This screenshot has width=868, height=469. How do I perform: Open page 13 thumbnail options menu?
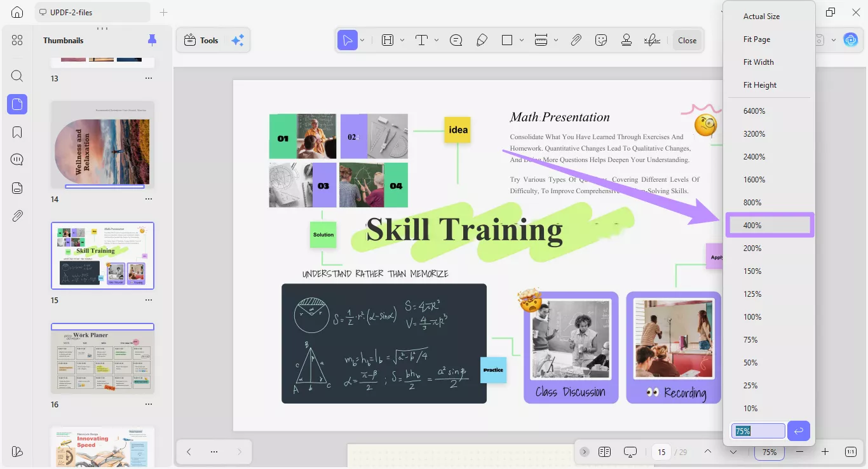coord(149,78)
